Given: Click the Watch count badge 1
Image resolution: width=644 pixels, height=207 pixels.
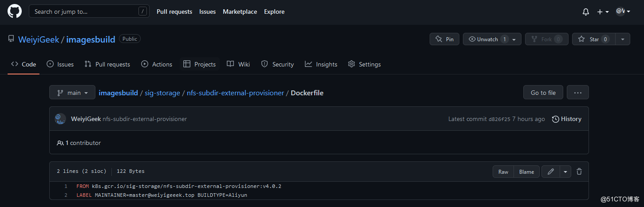Looking at the screenshot, I should 504,39.
